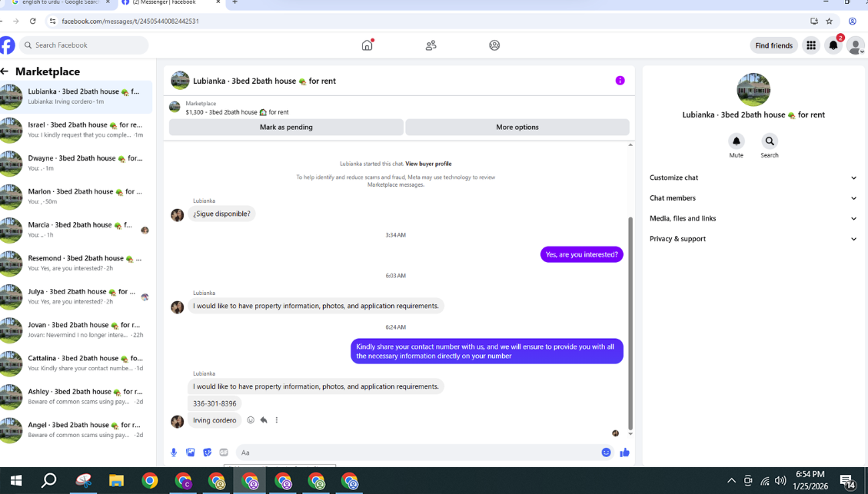Click the house thumbnail in right panel
868x494 pixels.
pyautogui.click(x=753, y=90)
